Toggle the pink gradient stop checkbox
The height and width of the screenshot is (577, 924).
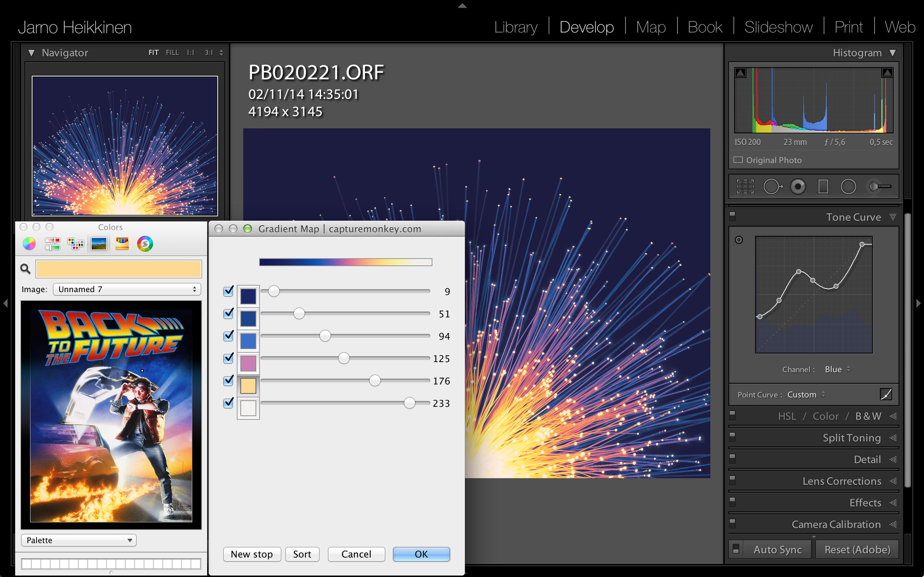228,358
